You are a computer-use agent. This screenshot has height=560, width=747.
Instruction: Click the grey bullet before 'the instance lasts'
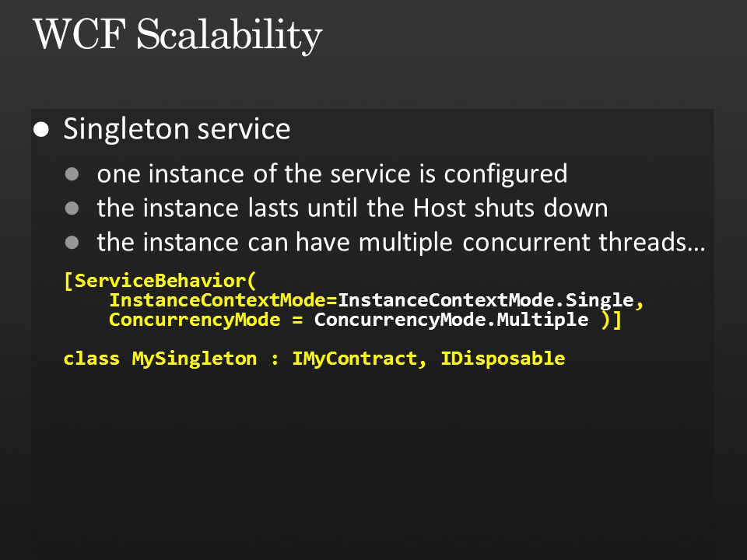[72, 208]
